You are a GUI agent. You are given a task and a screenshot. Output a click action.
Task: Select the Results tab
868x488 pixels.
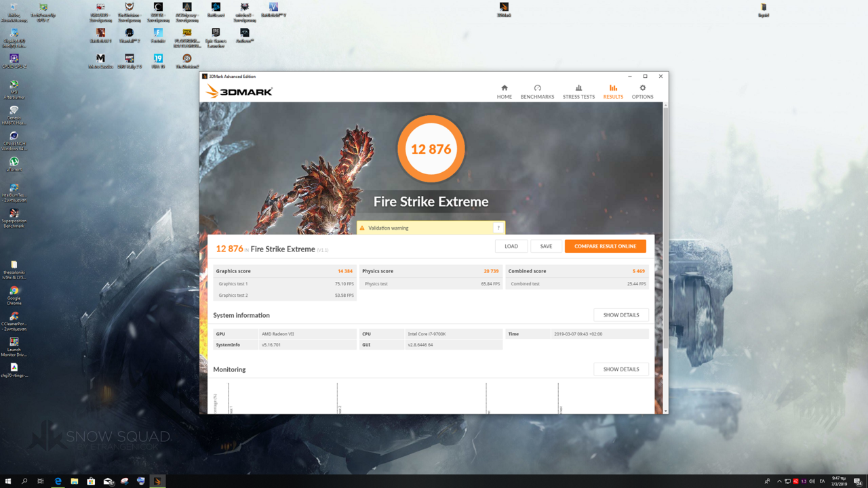[613, 92]
